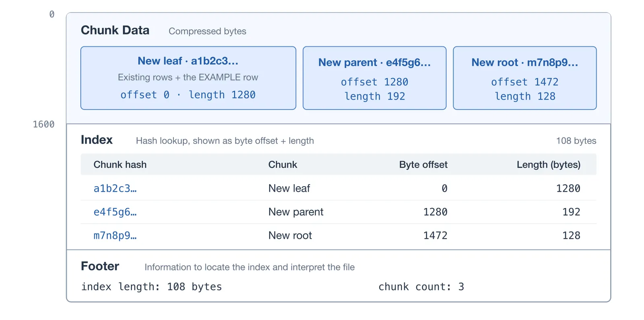Click the 'New parent · e4f5g6...' chunk box

[374, 78]
